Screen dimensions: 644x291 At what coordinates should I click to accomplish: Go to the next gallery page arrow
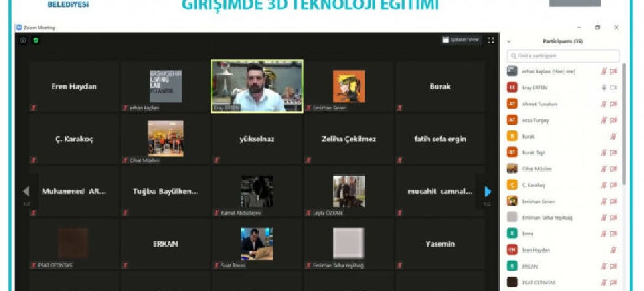click(488, 192)
